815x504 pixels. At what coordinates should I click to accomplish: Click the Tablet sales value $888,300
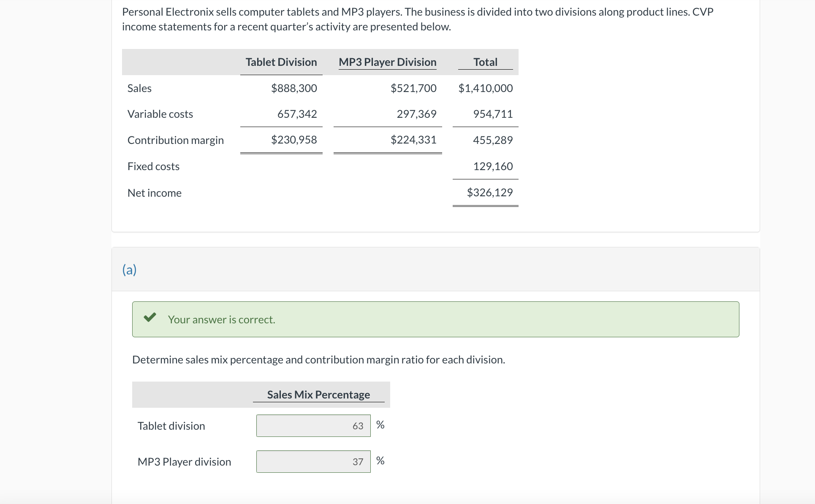tap(294, 88)
